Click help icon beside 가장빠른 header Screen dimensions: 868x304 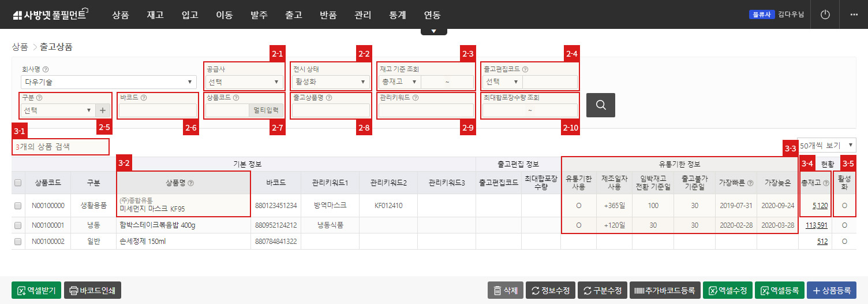[750, 183]
